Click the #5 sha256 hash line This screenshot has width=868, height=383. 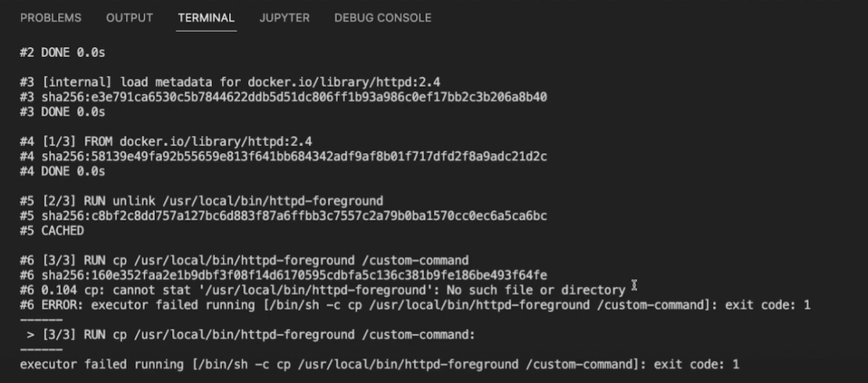[x=283, y=216]
